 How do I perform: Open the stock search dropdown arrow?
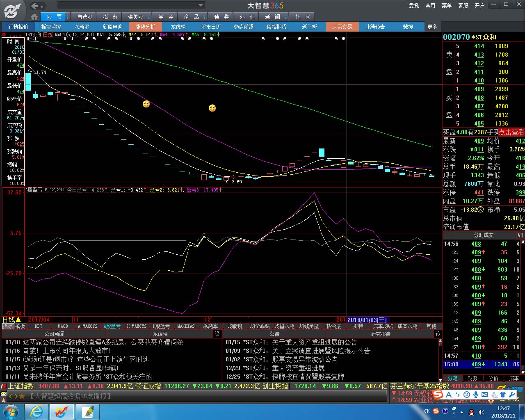(x=201, y=5)
